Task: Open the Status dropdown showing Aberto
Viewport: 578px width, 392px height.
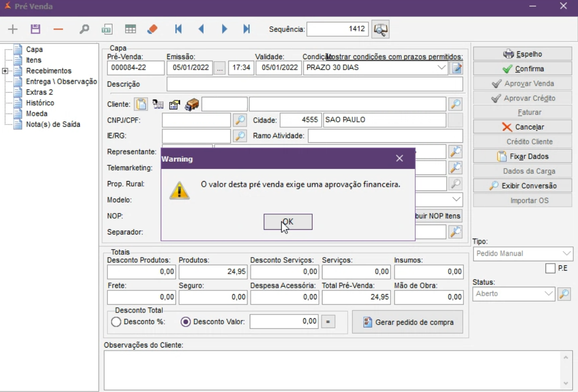Action: pyautogui.click(x=549, y=294)
